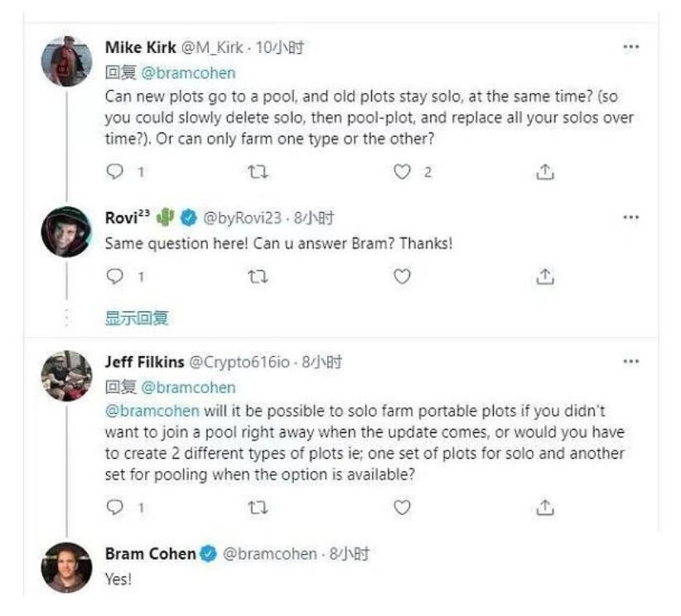Share Rovi23's tweet
Screen dimensions: 681x616
[544, 277]
